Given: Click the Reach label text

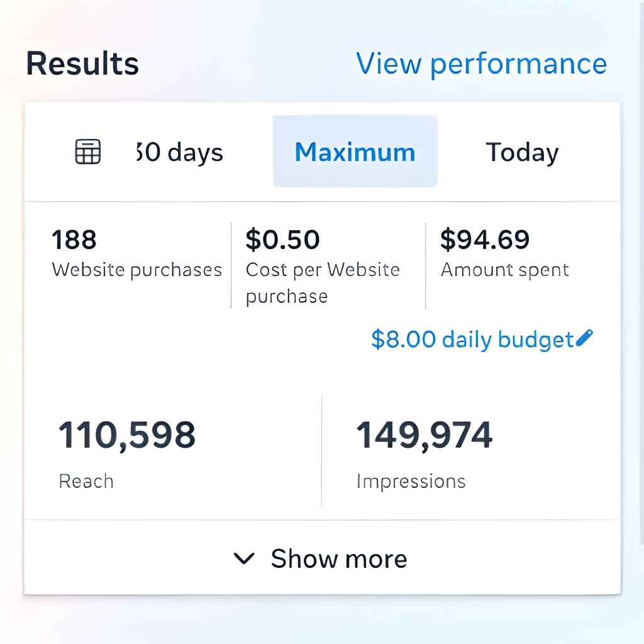Looking at the screenshot, I should tap(86, 481).
